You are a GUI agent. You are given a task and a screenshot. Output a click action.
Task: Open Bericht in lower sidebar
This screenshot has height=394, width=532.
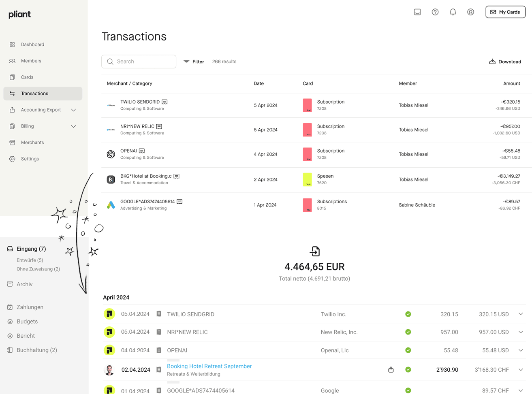pyautogui.click(x=26, y=336)
